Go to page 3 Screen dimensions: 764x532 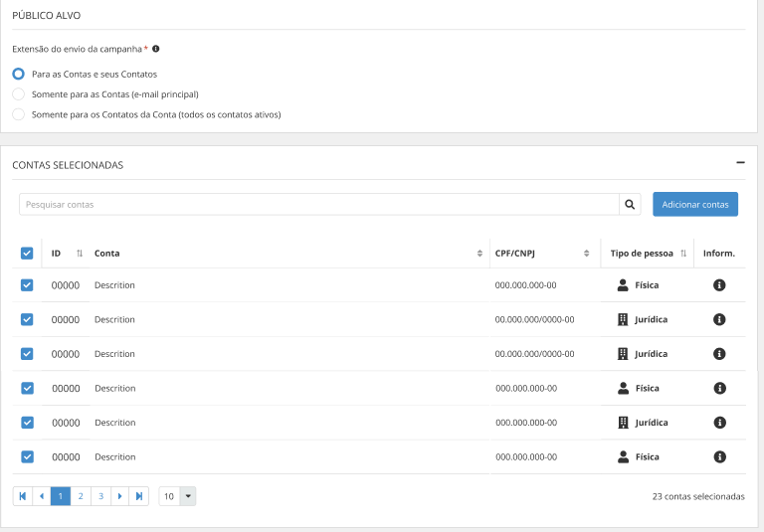pyautogui.click(x=100, y=496)
